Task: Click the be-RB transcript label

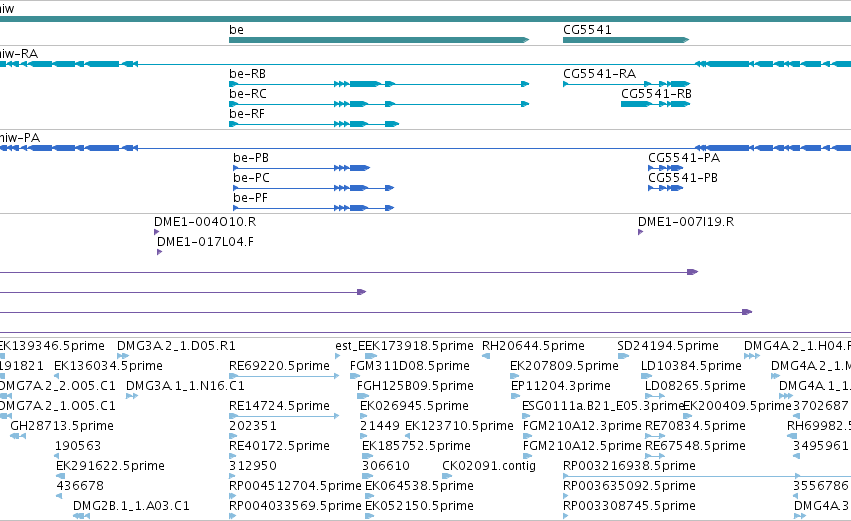Action: (x=247, y=74)
